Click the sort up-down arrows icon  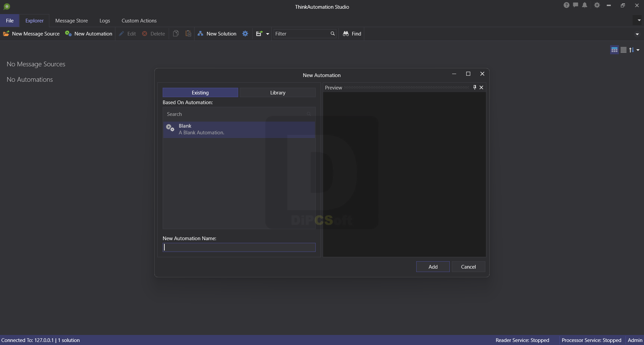pyautogui.click(x=632, y=50)
